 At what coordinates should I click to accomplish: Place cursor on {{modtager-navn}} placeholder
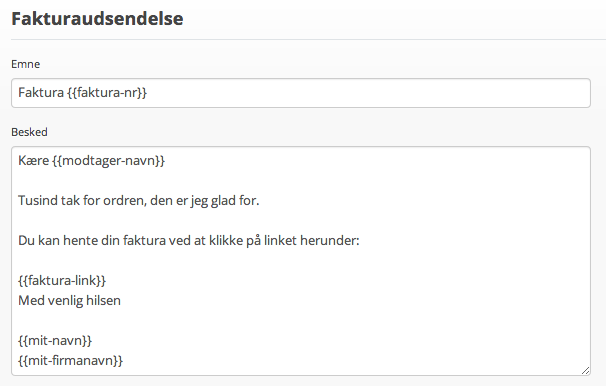(x=109, y=161)
